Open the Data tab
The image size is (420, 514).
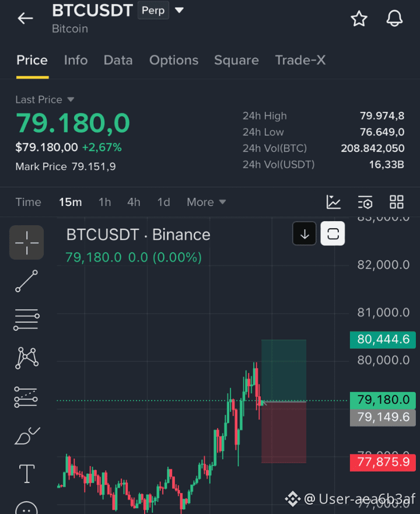coord(118,60)
